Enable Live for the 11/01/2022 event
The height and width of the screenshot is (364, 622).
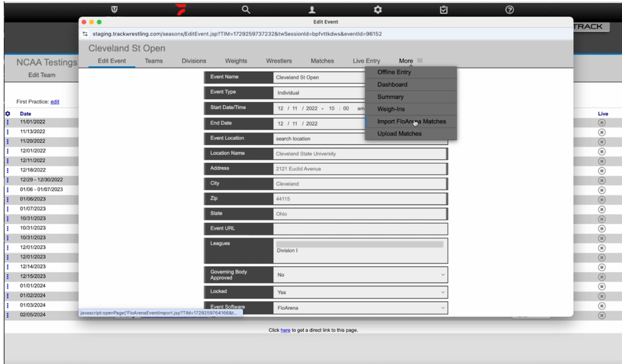click(x=602, y=123)
